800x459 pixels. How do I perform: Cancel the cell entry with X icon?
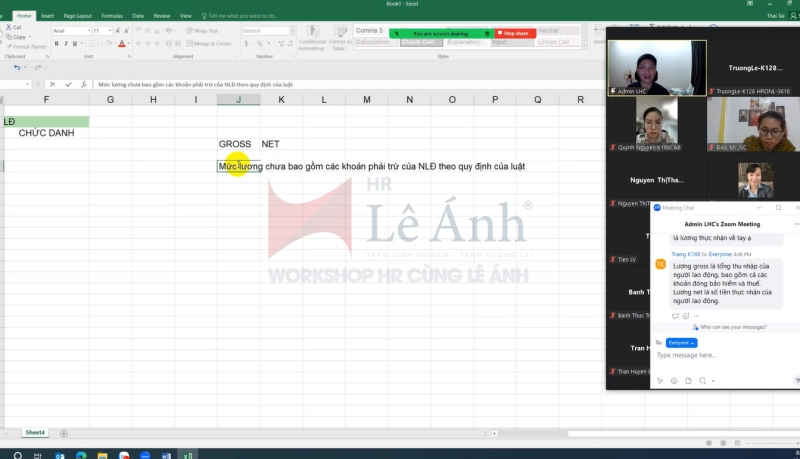click(53, 84)
